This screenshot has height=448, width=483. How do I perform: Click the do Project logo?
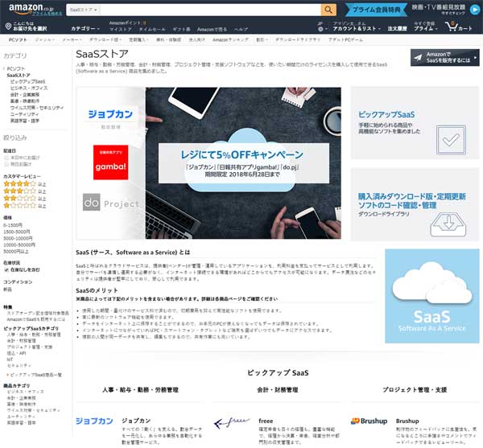click(111, 203)
